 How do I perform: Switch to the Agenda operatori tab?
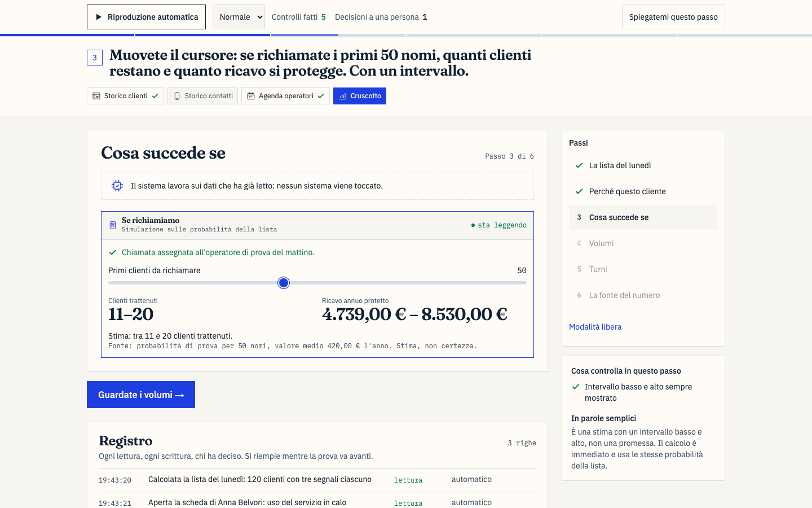point(285,96)
